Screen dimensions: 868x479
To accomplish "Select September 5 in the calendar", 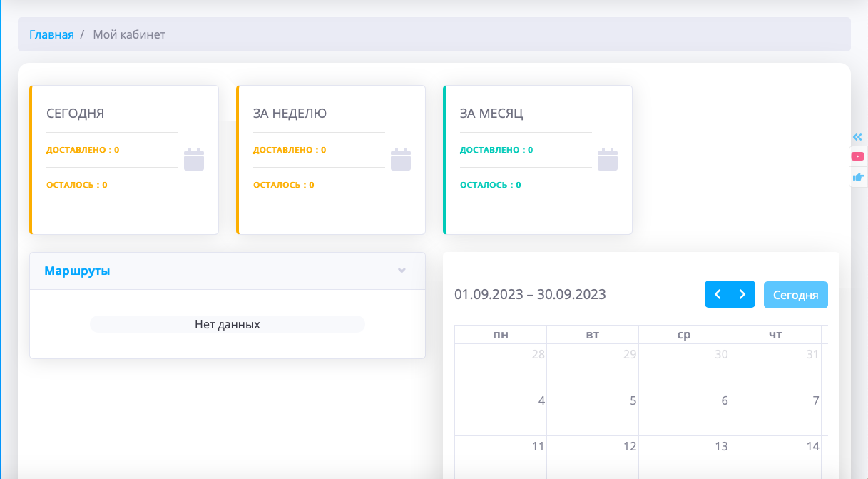I will pos(593,412).
